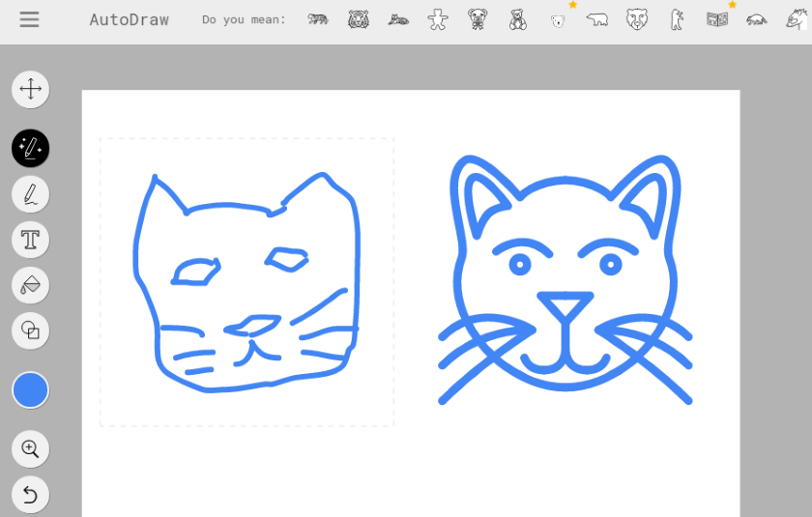Click the hand-drawn cat sketch
Screen dimensions: 812x517
(x=246, y=282)
